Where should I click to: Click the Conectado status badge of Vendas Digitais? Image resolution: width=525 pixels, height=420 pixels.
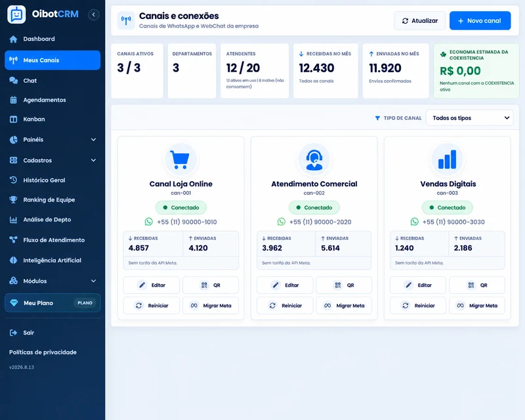(x=448, y=207)
